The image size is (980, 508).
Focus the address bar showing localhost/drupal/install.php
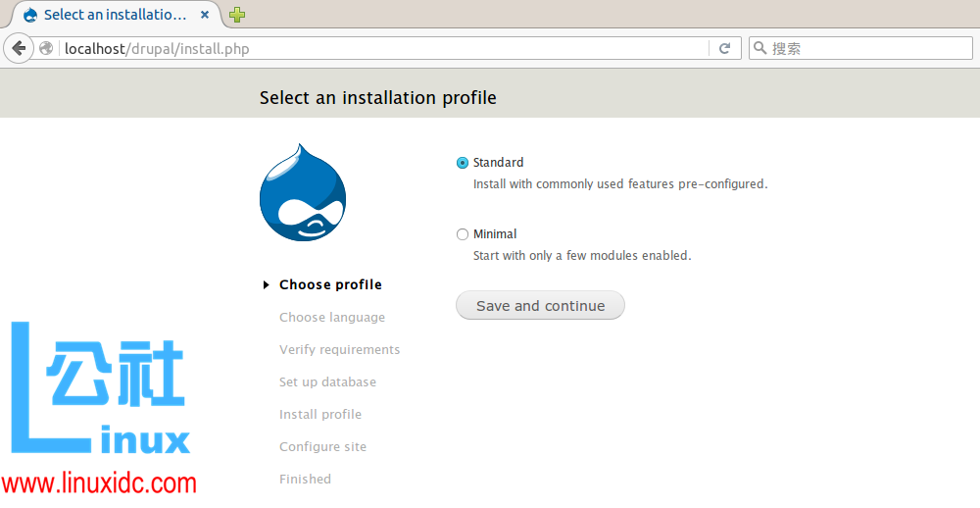coord(384,48)
